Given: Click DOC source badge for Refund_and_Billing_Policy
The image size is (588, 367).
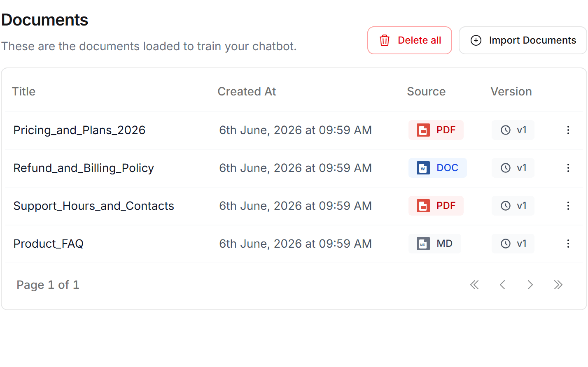Looking at the screenshot, I should pyautogui.click(x=438, y=168).
